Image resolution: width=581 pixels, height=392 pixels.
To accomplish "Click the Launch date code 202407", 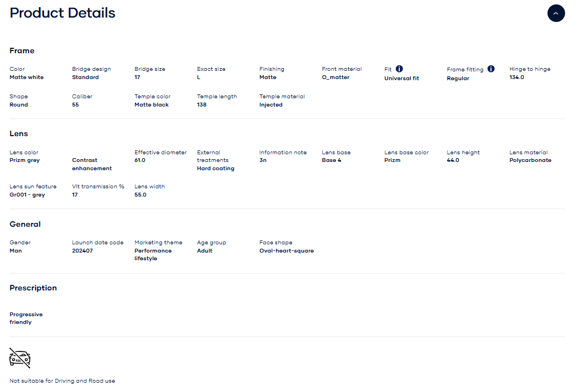I will tap(82, 251).
